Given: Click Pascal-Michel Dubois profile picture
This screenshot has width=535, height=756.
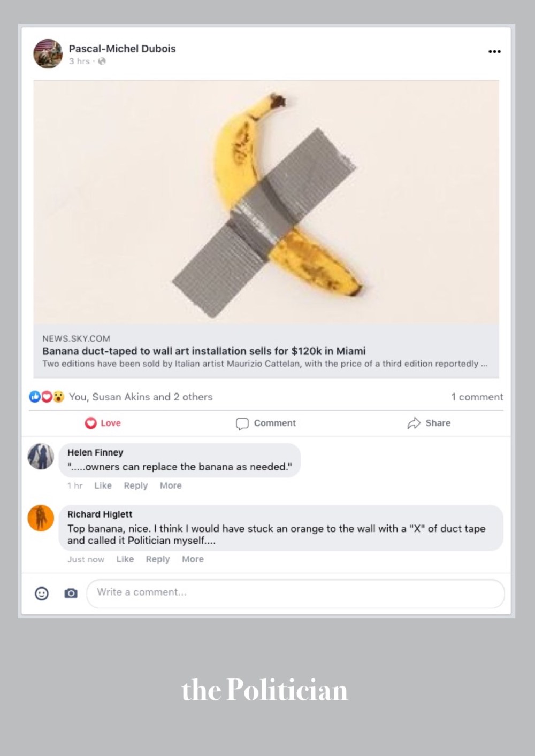Looking at the screenshot, I should pyautogui.click(x=48, y=54).
